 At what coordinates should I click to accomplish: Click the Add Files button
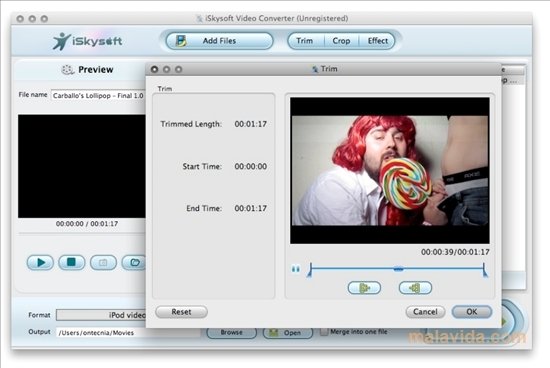pyautogui.click(x=220, y=41)
